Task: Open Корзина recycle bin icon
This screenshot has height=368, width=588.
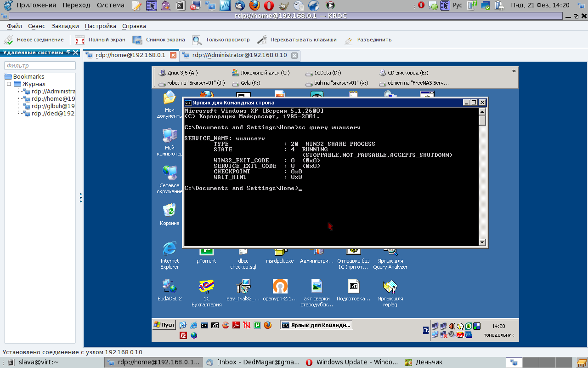Action: tap(170, 215)
